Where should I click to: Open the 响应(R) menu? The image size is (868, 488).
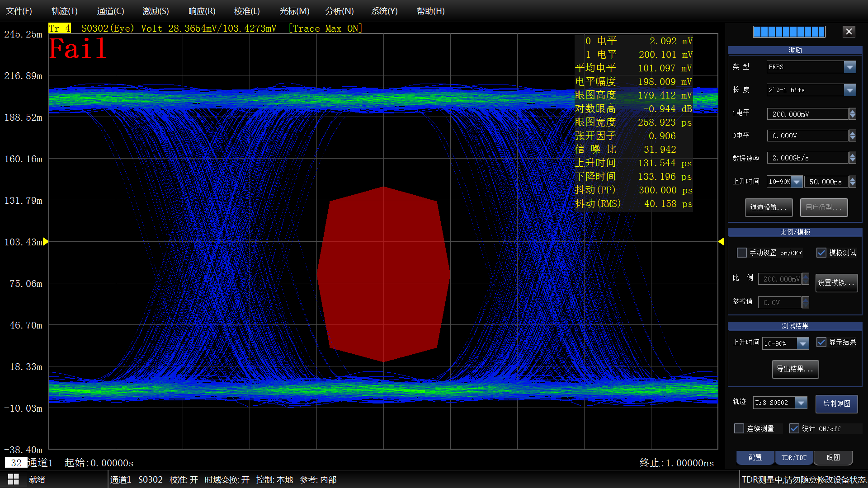point(202,11)
